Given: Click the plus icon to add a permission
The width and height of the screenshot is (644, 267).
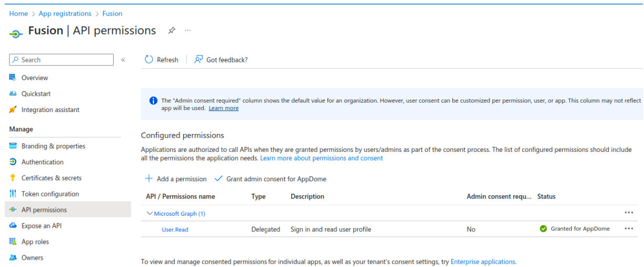Looking at the screenshot, I should coord(149,179).
